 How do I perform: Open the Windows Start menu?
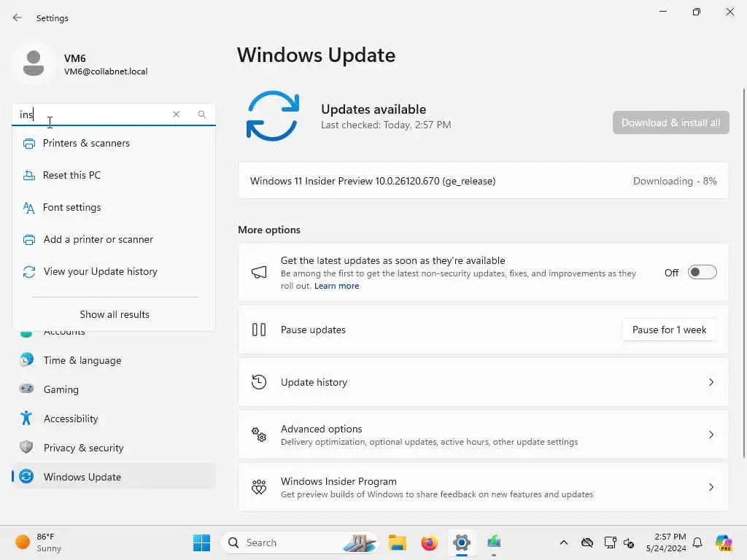pyautogui.click(x=201, y=542)
